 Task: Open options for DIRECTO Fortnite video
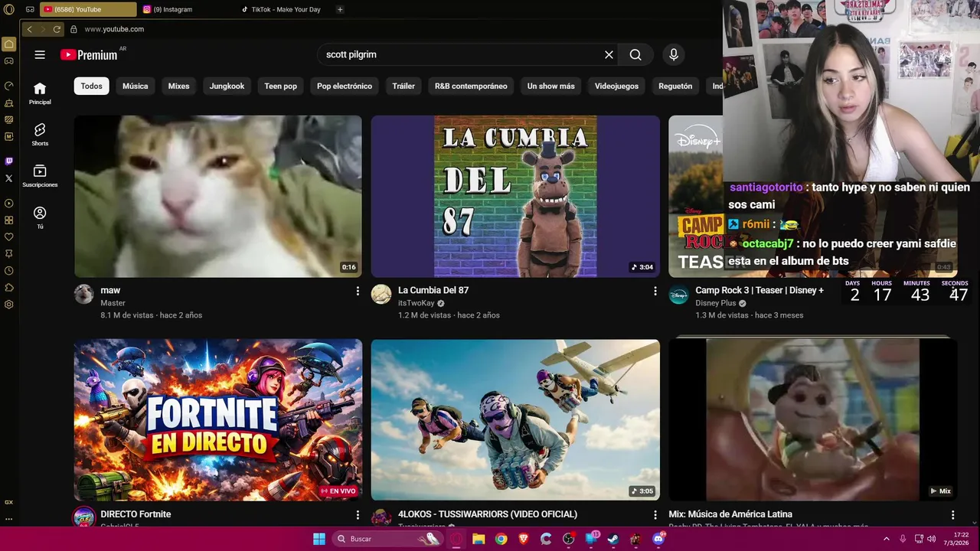point(358,515)
